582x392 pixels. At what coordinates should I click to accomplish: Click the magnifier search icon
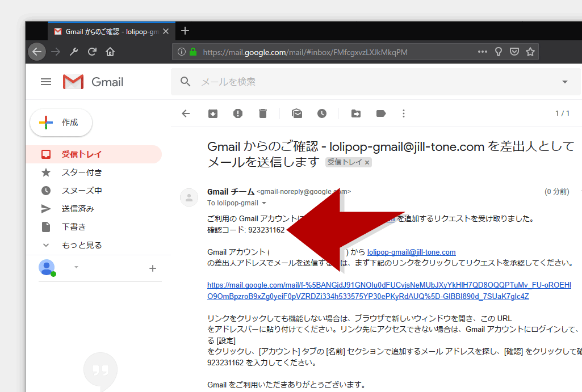pyautogui.click(x=185, y=82)
